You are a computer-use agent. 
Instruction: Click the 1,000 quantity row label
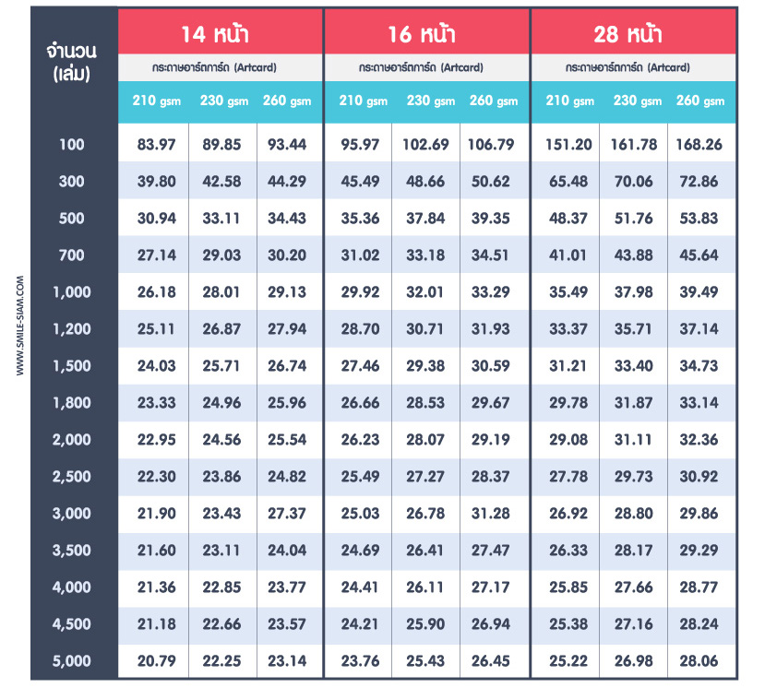(72, 292)
